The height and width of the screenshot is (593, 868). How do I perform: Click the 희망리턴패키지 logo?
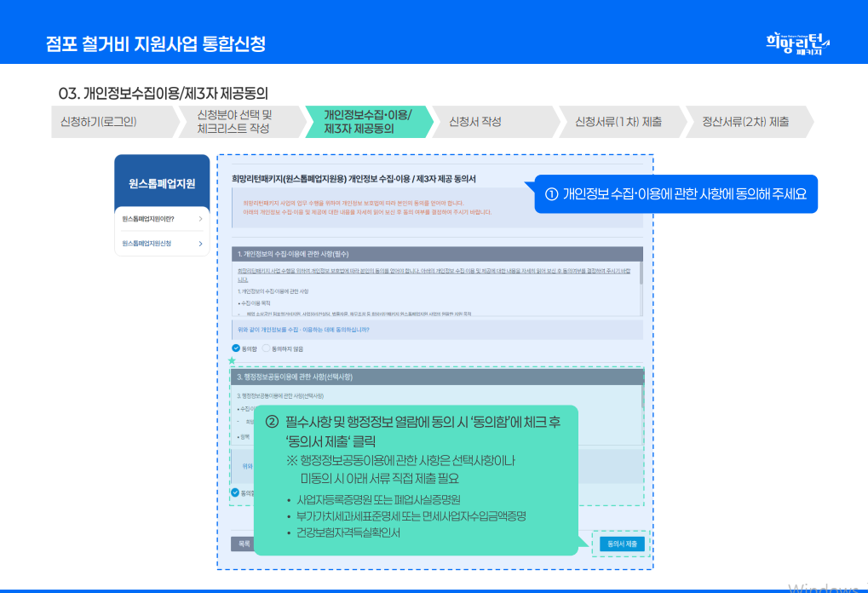click(x=797, y=43)
